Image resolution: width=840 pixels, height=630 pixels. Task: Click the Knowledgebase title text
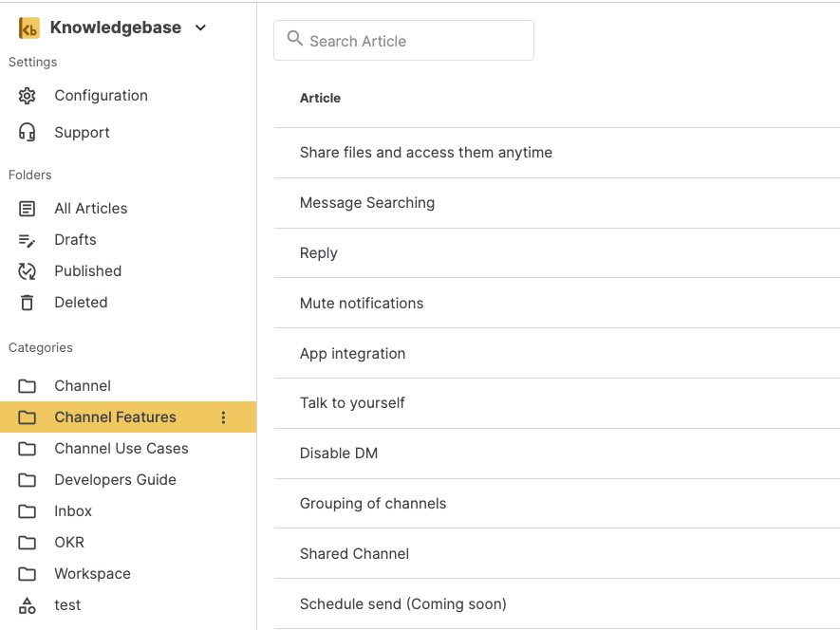115,28
